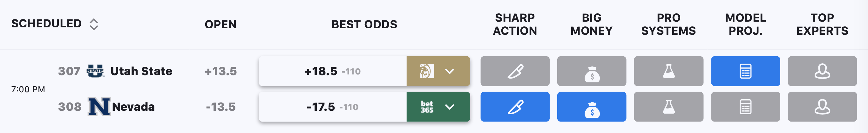
Task: Click the Nevada team name
Action: pyautogui.click(x=133, y=107)
